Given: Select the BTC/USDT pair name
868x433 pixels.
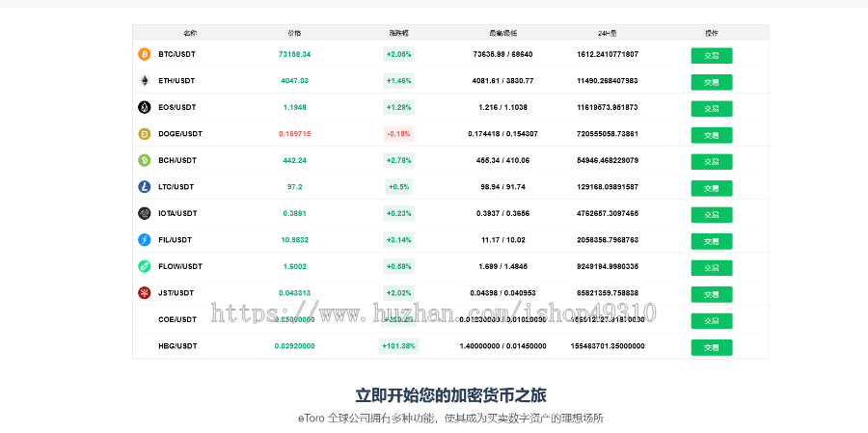Looking at the screenshot, I should pos(176,54).
